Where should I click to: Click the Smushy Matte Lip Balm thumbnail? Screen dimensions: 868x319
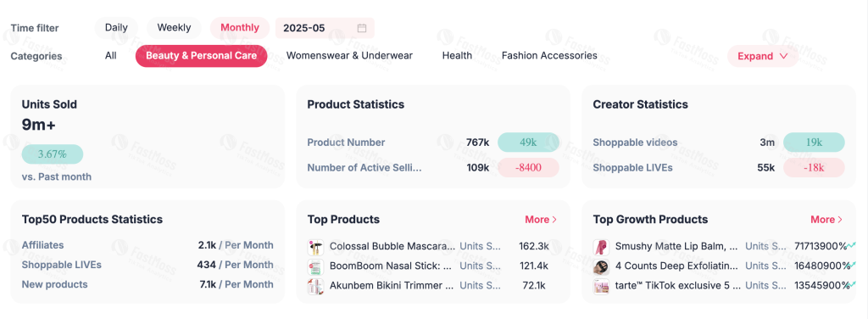pos(601,246)
